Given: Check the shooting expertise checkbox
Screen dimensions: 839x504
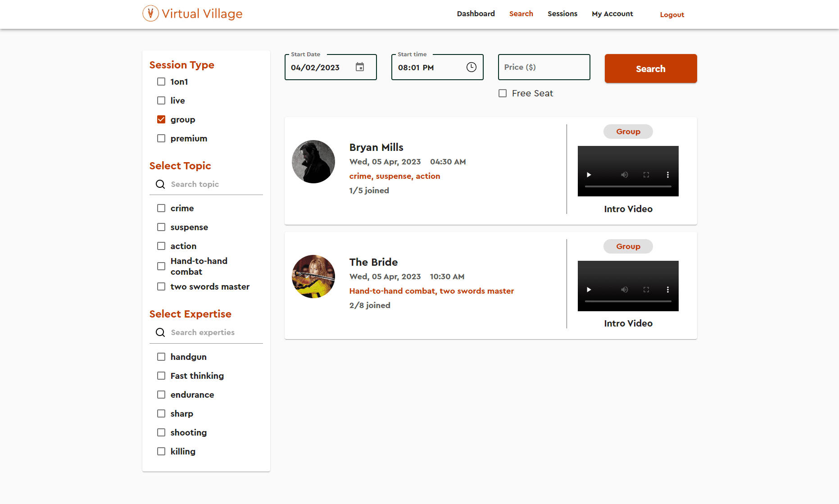Looking at the screenshot, I should (x=161, y=432).
